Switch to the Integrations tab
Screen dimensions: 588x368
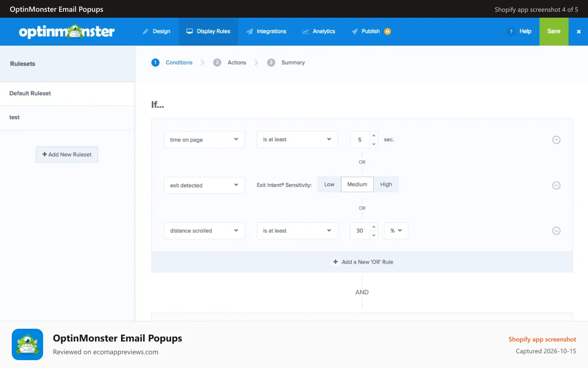point(267,31)
